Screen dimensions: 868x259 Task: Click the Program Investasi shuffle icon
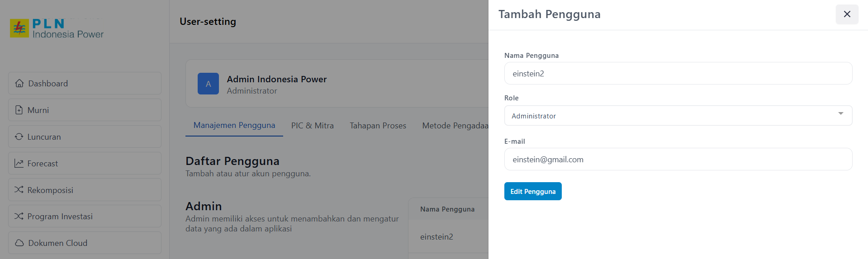pyautogui.click(x=19, y=217)
